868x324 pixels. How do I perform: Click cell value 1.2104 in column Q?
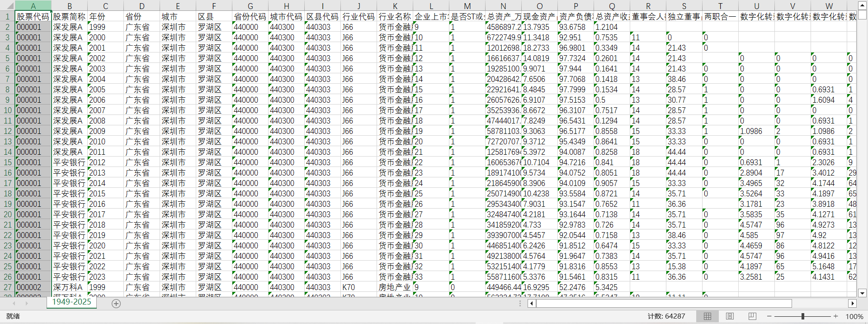(x=612, y=27)
